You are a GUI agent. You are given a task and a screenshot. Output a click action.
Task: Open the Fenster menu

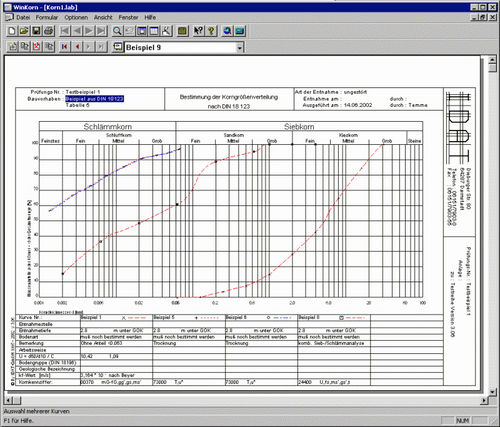(x=128, y=17)
